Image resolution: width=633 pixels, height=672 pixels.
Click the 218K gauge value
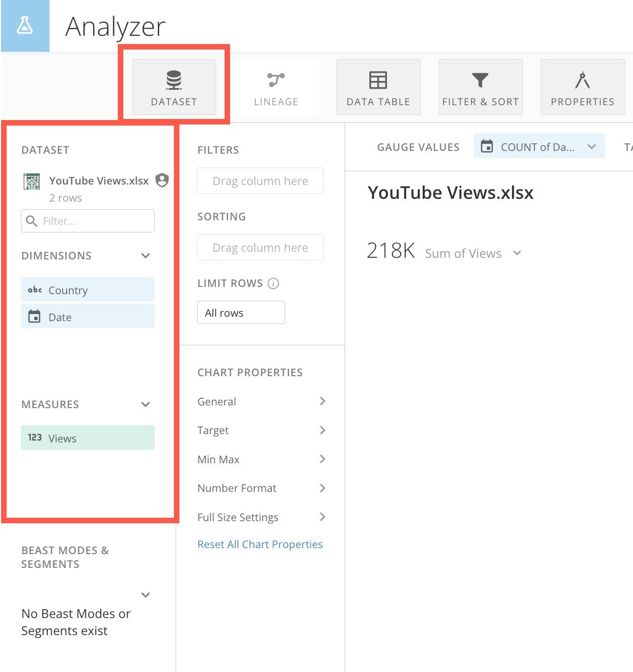[x=391, y=251]
